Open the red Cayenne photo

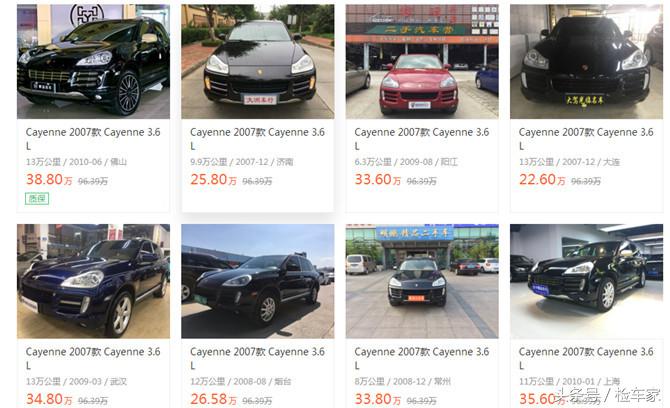[x=422, y=62]
